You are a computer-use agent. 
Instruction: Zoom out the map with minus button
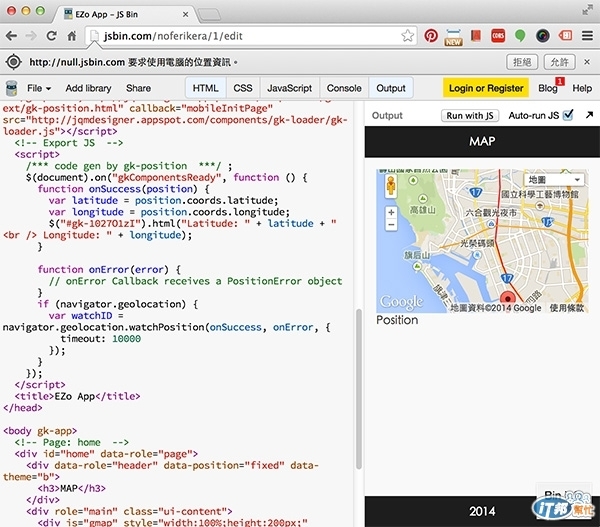[x=391, y=224]
